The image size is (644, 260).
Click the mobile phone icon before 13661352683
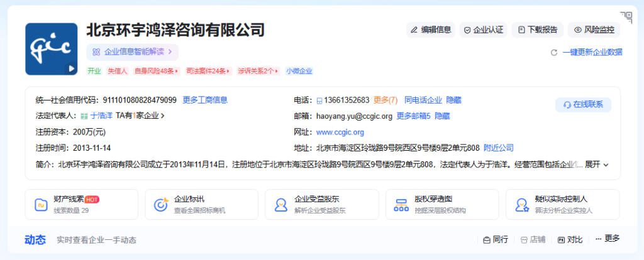pyautogui.click(x=319, y=100)
